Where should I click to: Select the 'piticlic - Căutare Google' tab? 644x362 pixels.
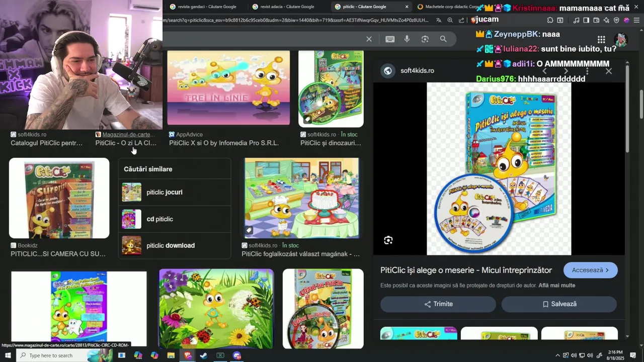pyautogui.click(x=365, y=7)
